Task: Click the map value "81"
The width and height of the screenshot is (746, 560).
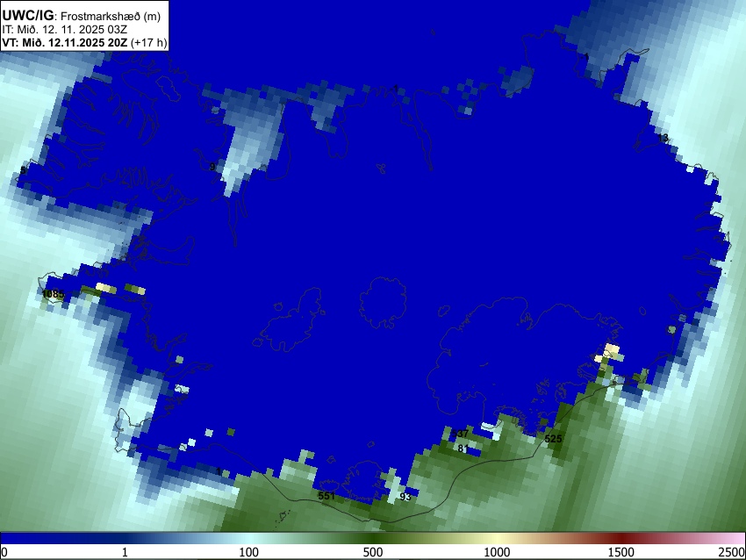Action: pos(463,449)
